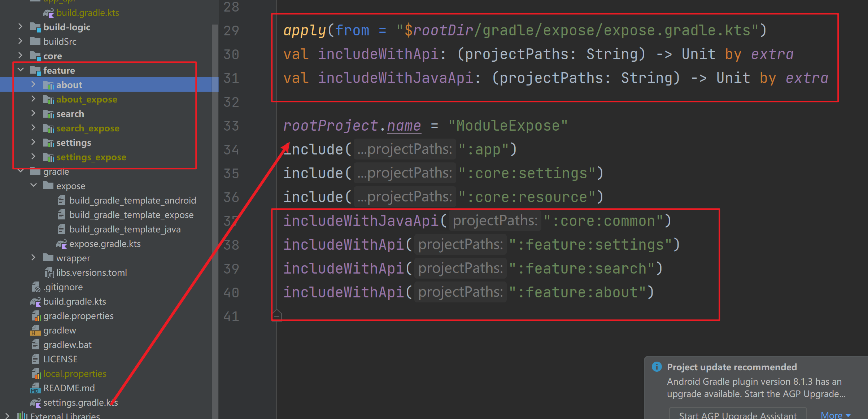Click the gradlew script file icon

35,331
